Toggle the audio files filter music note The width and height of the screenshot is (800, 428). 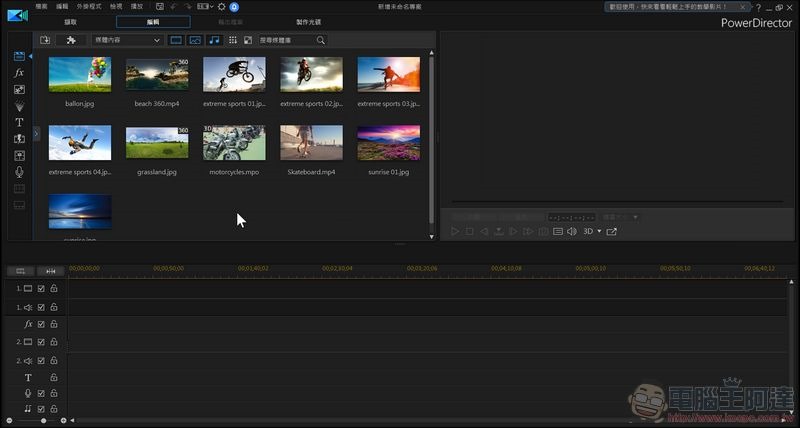(x=213, y=40)
